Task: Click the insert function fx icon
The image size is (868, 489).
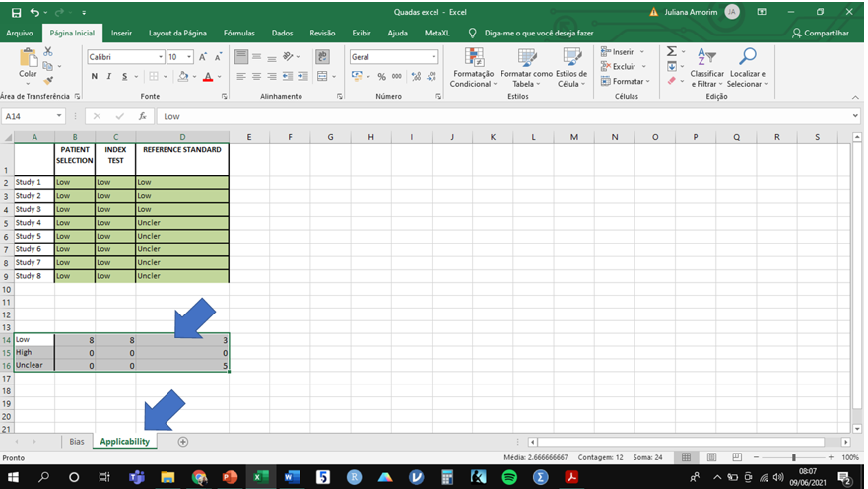Action: pos(142,116)
